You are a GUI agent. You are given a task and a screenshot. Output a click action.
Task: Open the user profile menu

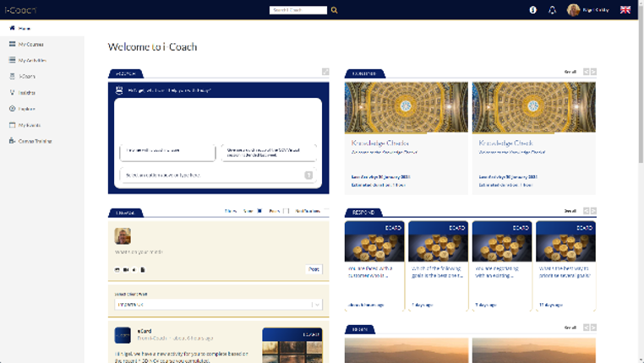click(x=587, y=10)
